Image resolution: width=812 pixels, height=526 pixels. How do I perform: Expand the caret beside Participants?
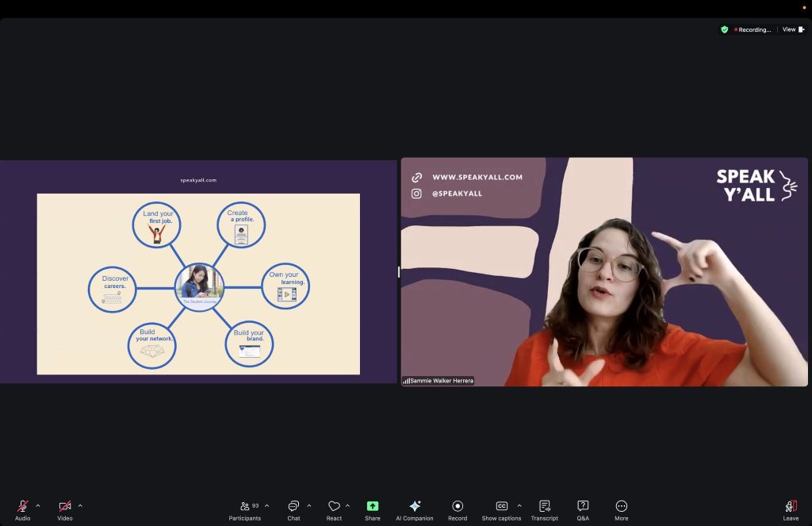click(266, 505)
